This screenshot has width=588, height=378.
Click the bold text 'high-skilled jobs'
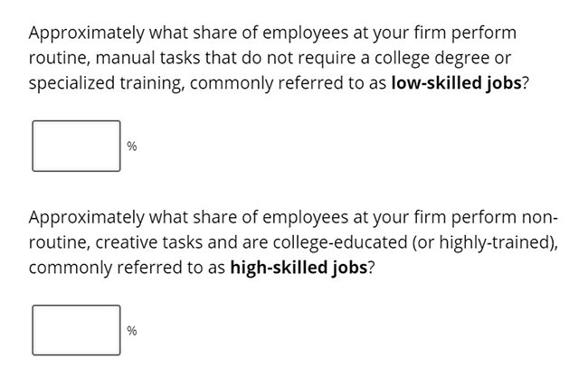click(x=299, y=268)
